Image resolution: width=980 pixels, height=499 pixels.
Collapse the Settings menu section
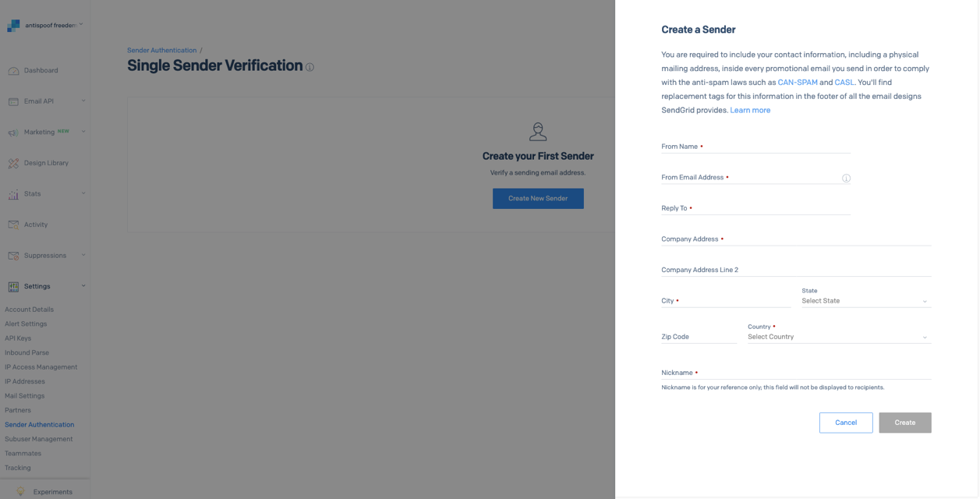pyautogui.click(x=83, y=286)
